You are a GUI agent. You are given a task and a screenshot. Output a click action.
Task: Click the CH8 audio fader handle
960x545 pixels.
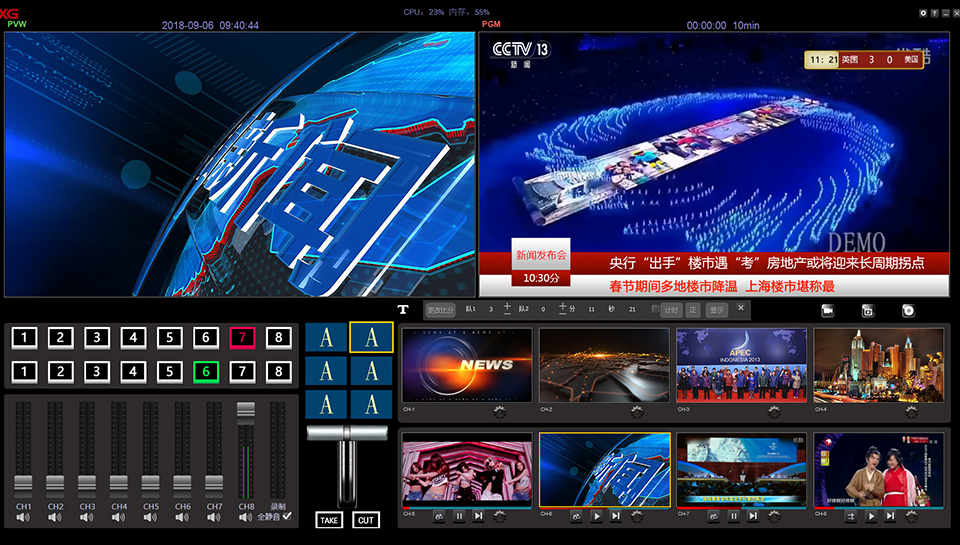tap(246, 411)
